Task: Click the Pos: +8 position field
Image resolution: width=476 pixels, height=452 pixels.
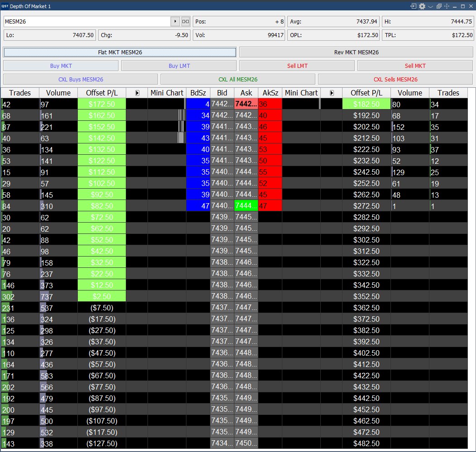Action: 239,22
